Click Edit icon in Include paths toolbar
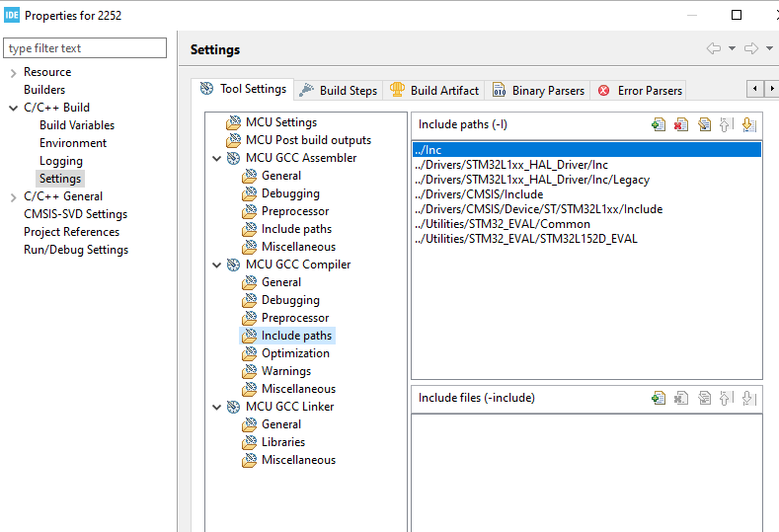This screenshot has height=532, width=779. [x=704, y=124]
